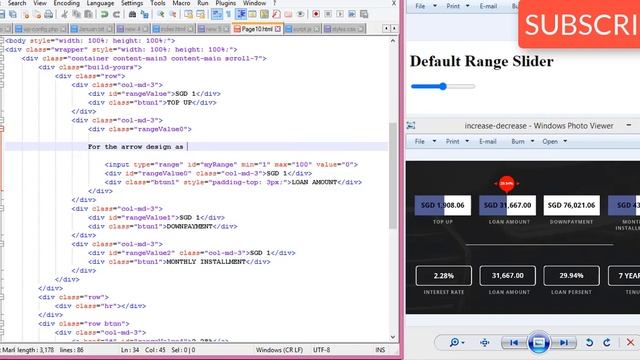Rotate image clockwise in Photo Viewer
Screen dimensions: 640x360
(607, 342)
